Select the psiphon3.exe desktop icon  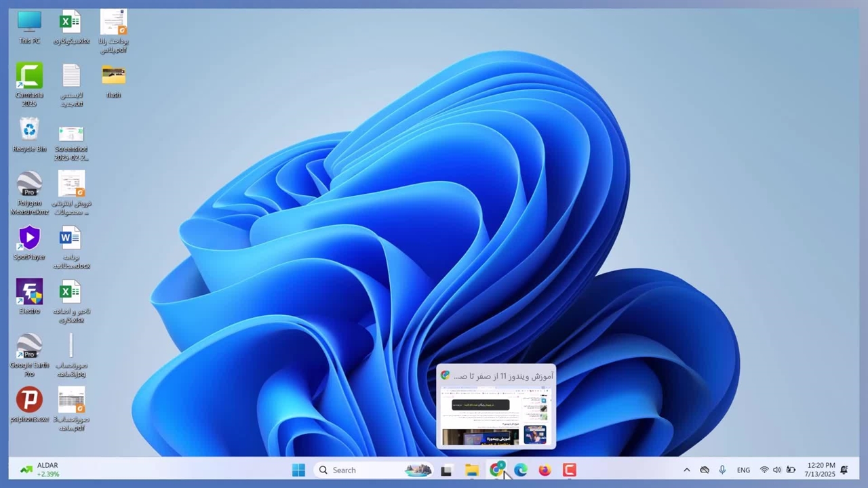(x=29, y=400)
